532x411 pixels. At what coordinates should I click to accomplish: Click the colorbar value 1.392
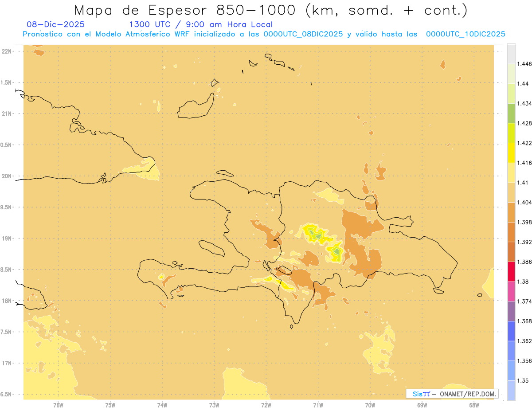point(524,242)
